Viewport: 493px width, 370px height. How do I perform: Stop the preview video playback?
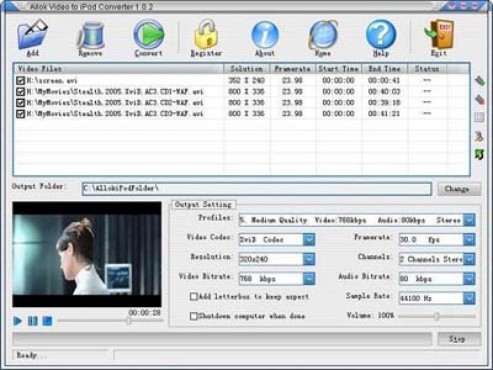tap(47, 321)
